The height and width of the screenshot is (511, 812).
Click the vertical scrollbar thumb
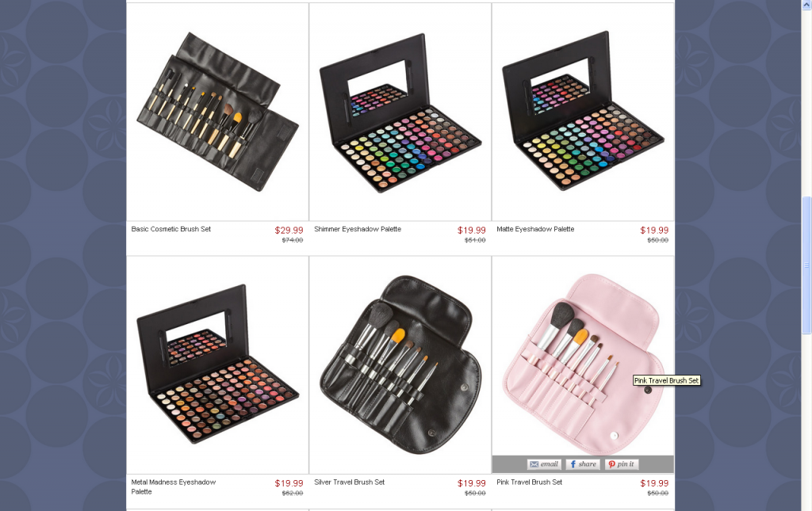coord(806,265)
